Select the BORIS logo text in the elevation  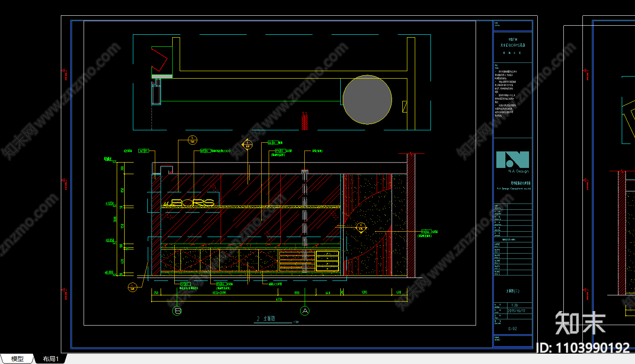pyautogui.click(x=192, y=203)
